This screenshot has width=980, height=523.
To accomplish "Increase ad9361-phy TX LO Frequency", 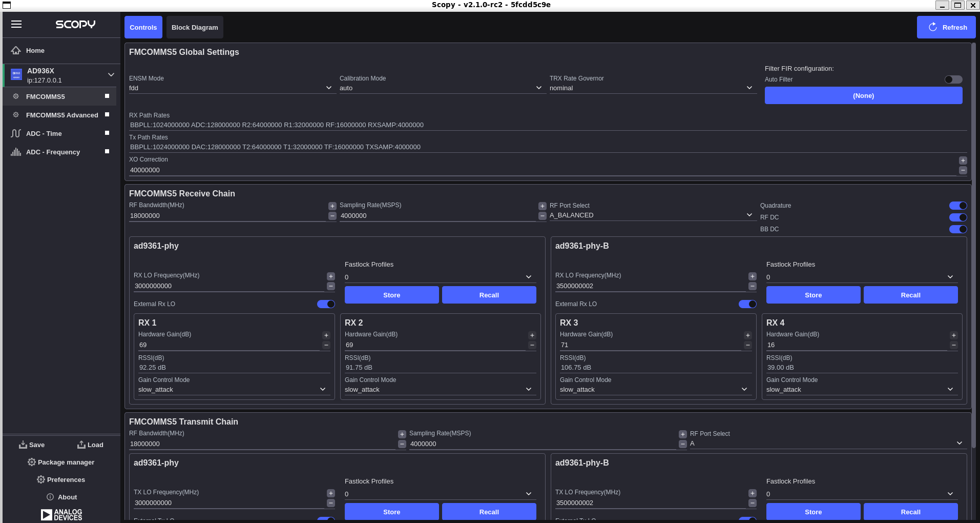I will pos(331,493).
